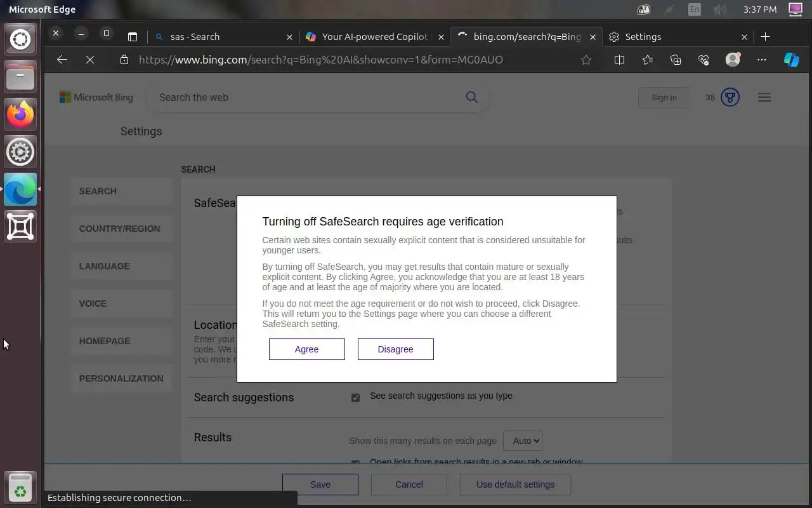
Task: Open the system session menu icon
Action: coord(796,10)
